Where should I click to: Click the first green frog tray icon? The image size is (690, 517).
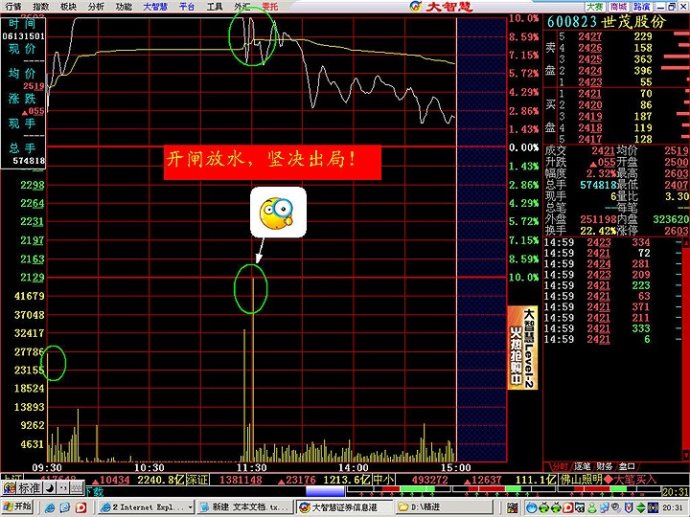(x=544, y=508)
